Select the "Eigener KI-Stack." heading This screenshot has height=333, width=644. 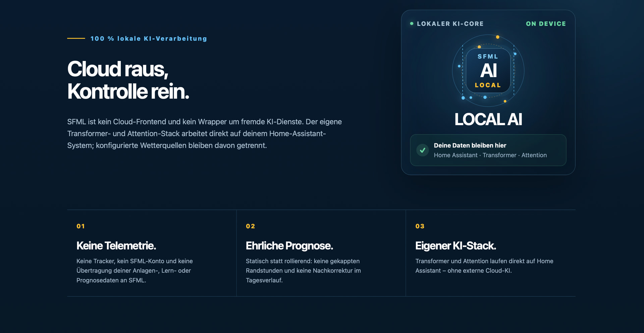point(455,246)
